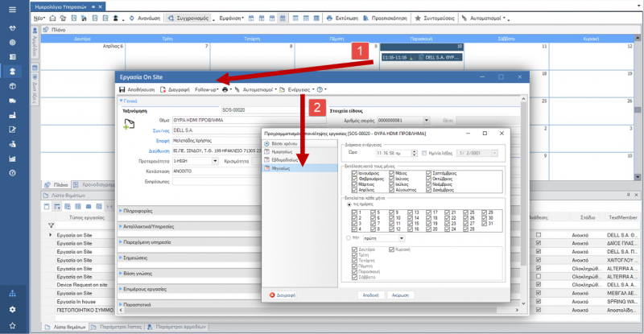Expand the Ανταλλακτικά/Υπηρεσίες section

click(121, 226)
